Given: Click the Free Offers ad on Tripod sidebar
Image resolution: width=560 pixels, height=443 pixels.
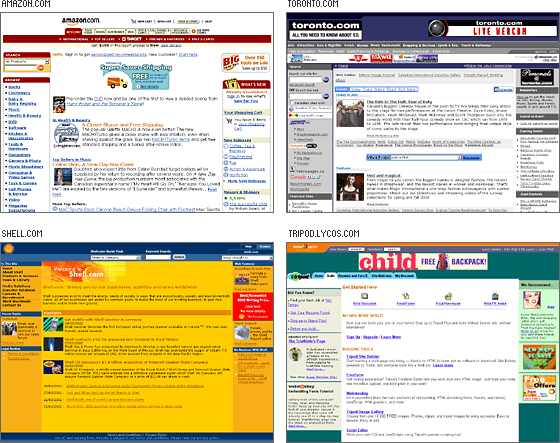Looking at the screenshot, I should (x=539, y=387).
